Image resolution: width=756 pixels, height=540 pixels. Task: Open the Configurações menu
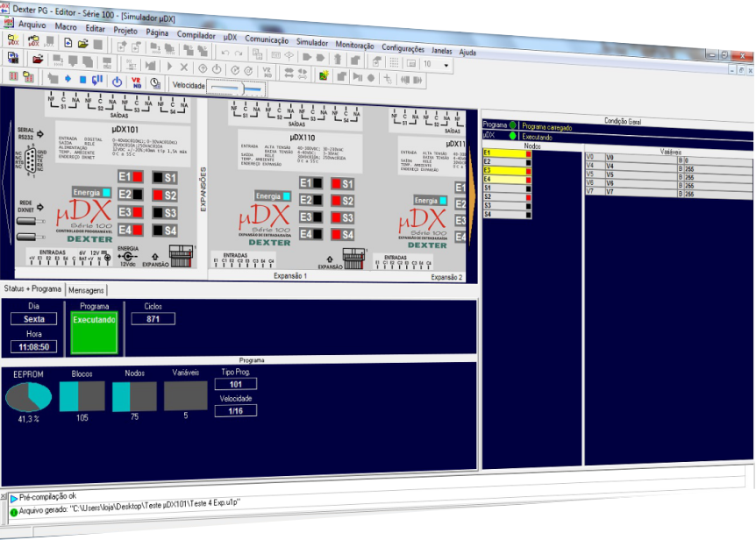(403, 47)
